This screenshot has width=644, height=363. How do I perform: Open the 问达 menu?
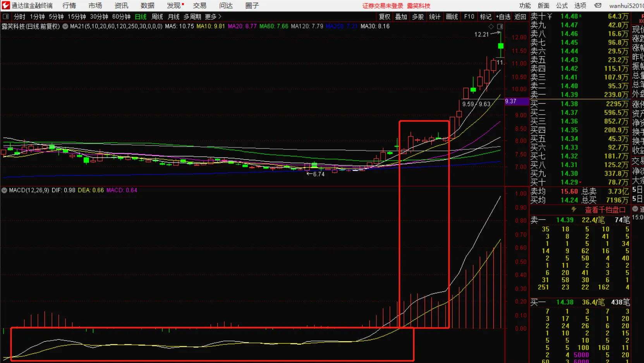(x=226, y=5)
